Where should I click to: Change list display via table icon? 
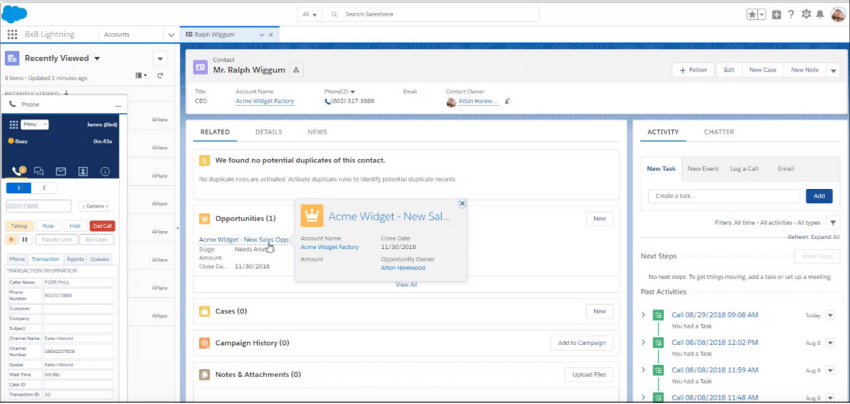[x=141, y=76]
